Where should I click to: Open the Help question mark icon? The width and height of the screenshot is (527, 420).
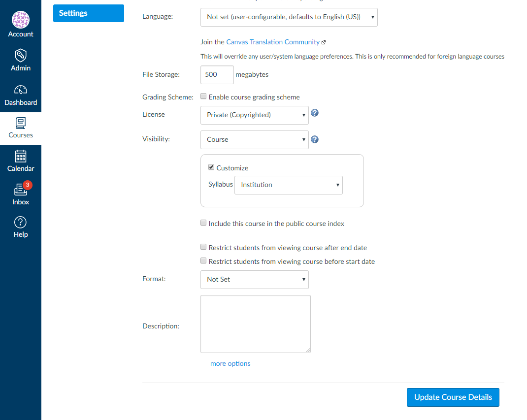21,222
